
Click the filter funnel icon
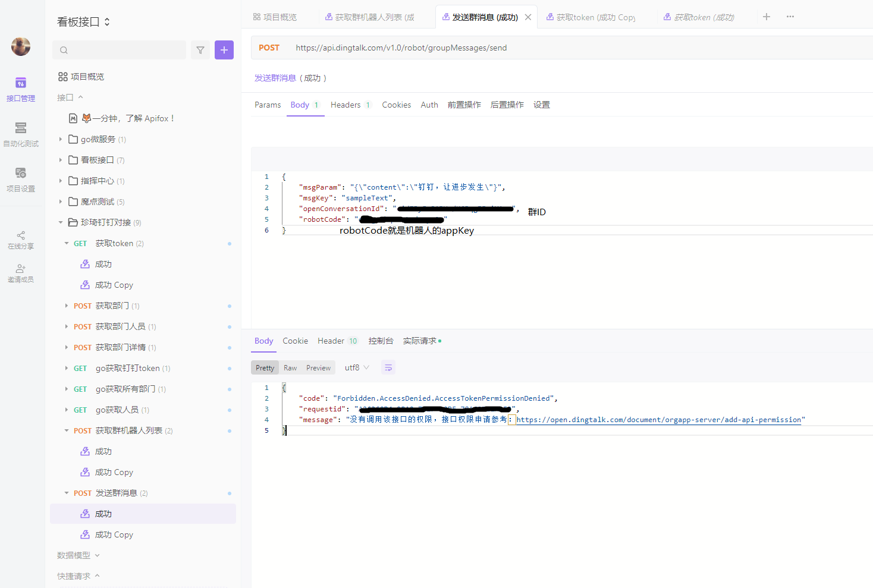coord(200,50)
